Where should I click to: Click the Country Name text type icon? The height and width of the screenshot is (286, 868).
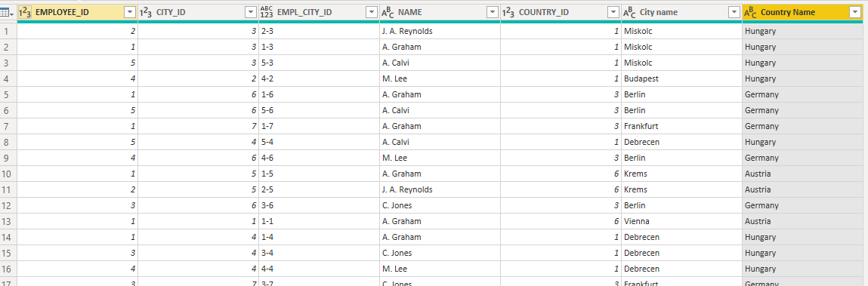[750, 12]
